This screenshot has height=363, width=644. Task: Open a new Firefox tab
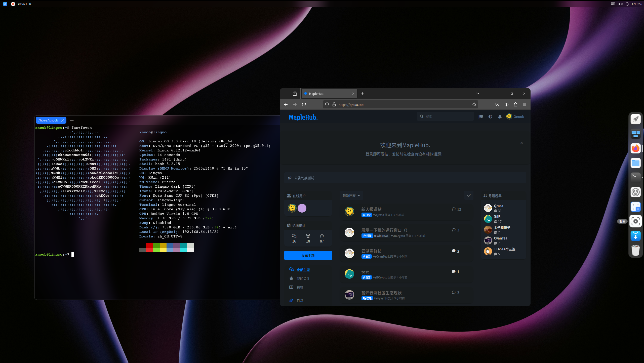click(363, 94)
